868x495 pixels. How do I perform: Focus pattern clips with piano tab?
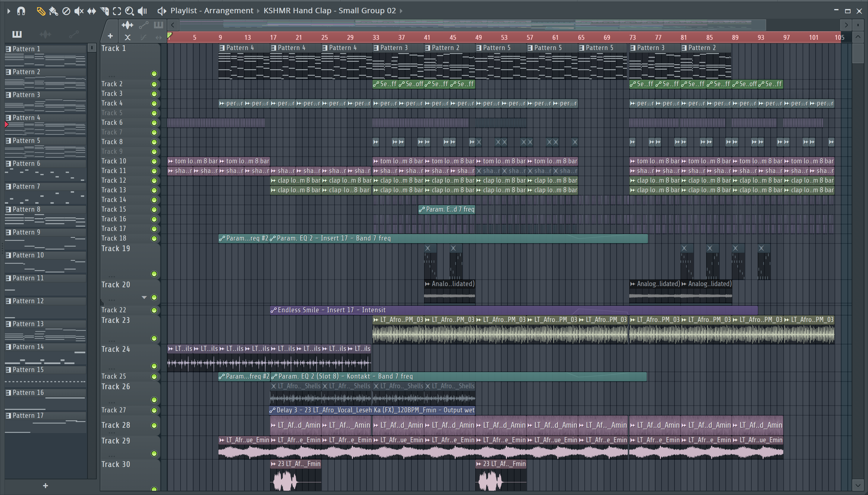[x=158, y=25]
